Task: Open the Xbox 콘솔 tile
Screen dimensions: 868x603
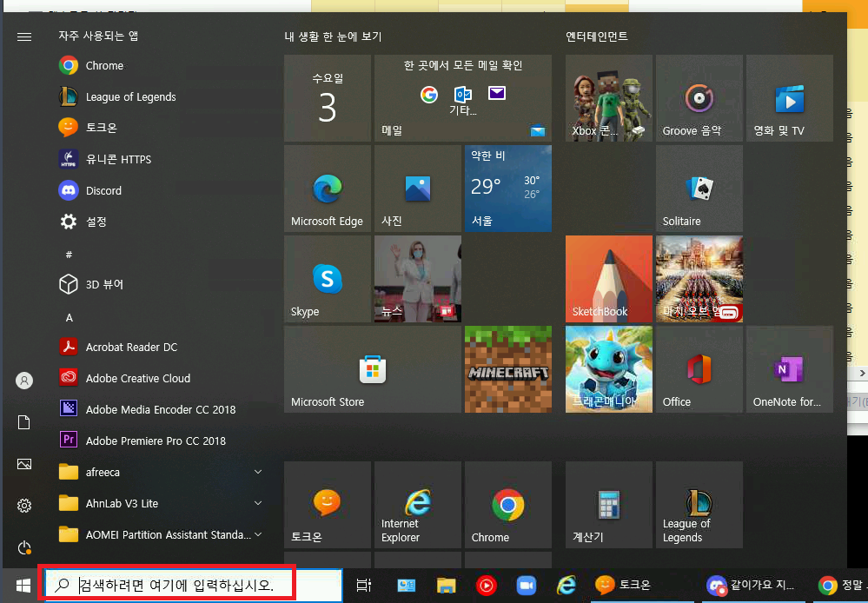Action: pyautogui.click(x=609, y=98)
